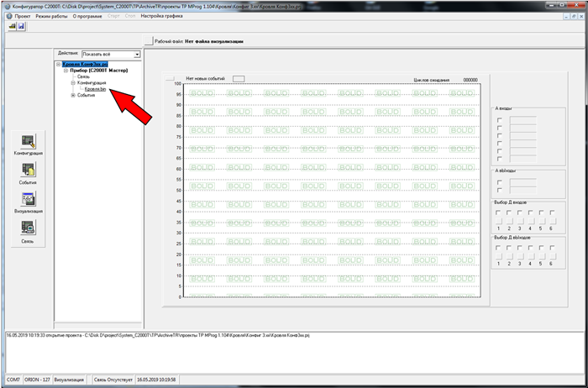588x388 pixels.
Task: Collapse the Конфигурация tree node
Action: click(x=73, y=83)
